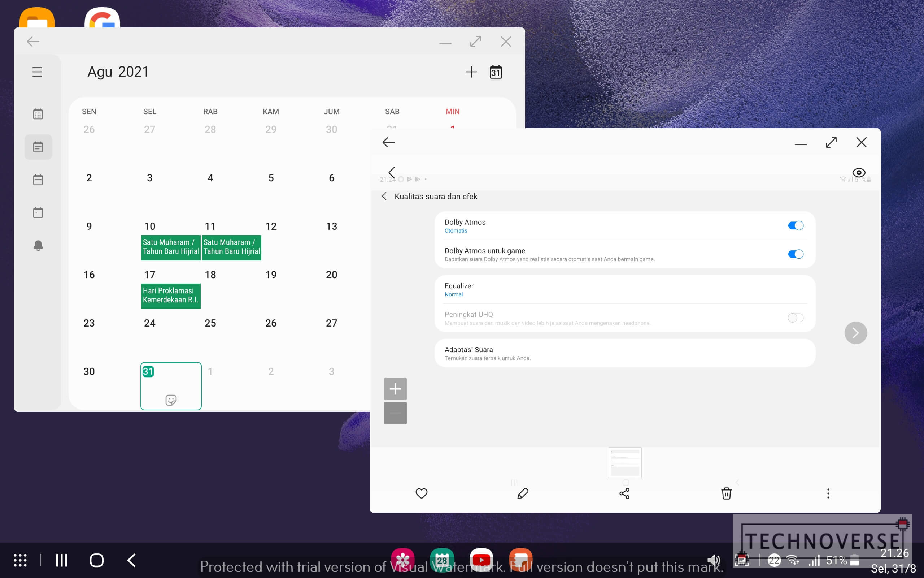This screenshot has width=924, height=578.
Task: Open Satu Muharam event on the 11th
Action: [x=231, y=247]
